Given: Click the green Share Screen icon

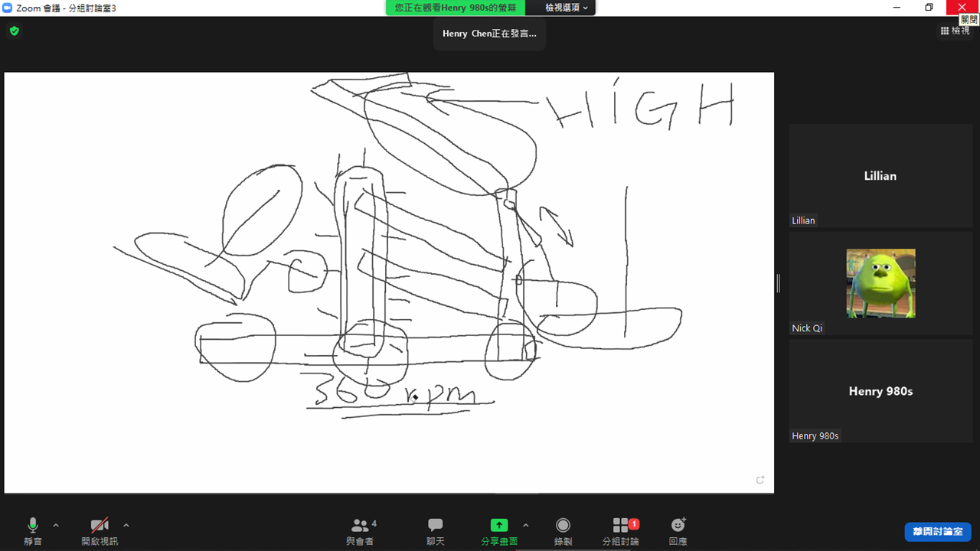Looking at the screenshot, I should tap(499, 526).
